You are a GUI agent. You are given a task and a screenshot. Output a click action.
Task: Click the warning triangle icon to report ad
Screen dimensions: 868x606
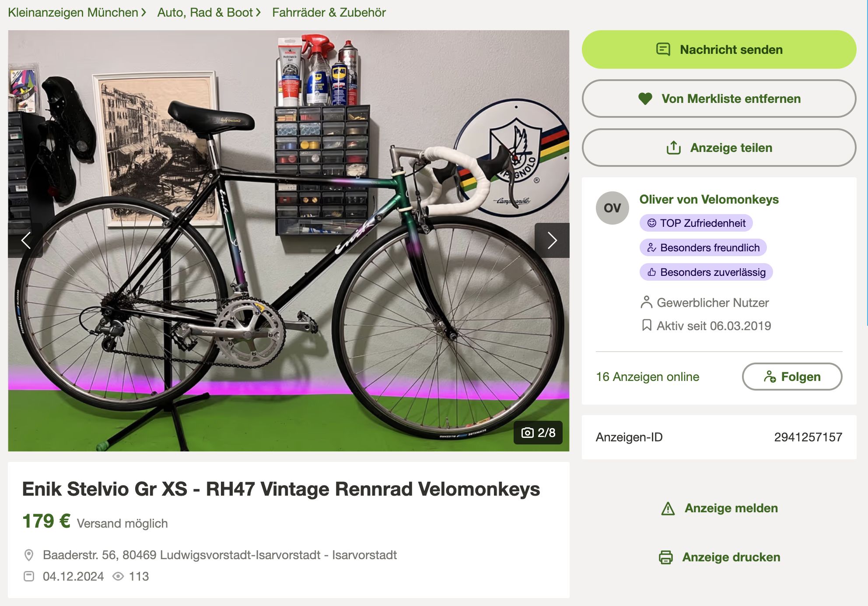668,508
